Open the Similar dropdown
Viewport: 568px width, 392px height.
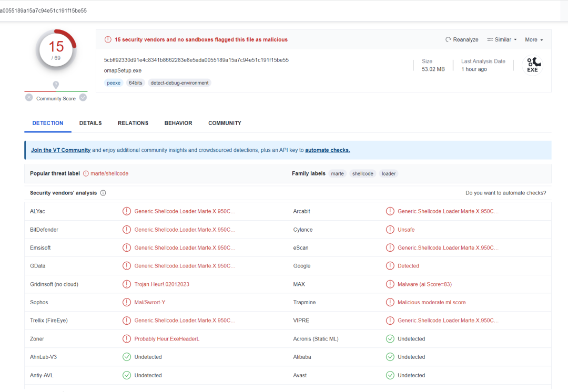[x=502, y=39]
